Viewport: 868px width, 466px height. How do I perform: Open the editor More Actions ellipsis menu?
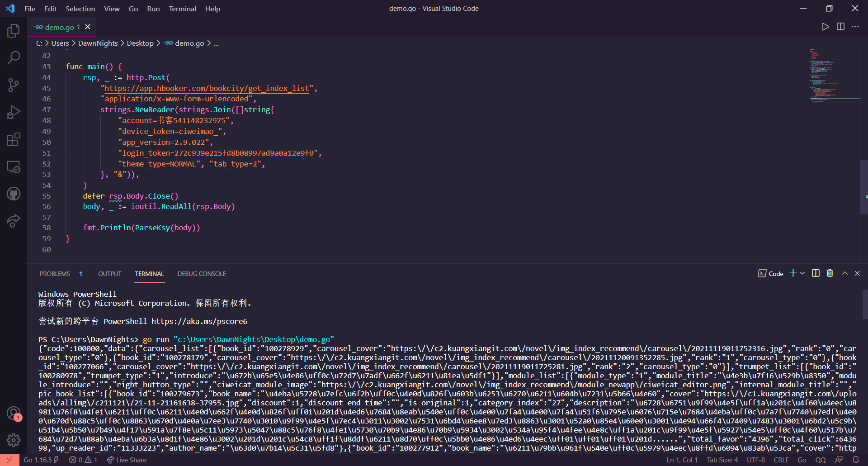[855, 27]
